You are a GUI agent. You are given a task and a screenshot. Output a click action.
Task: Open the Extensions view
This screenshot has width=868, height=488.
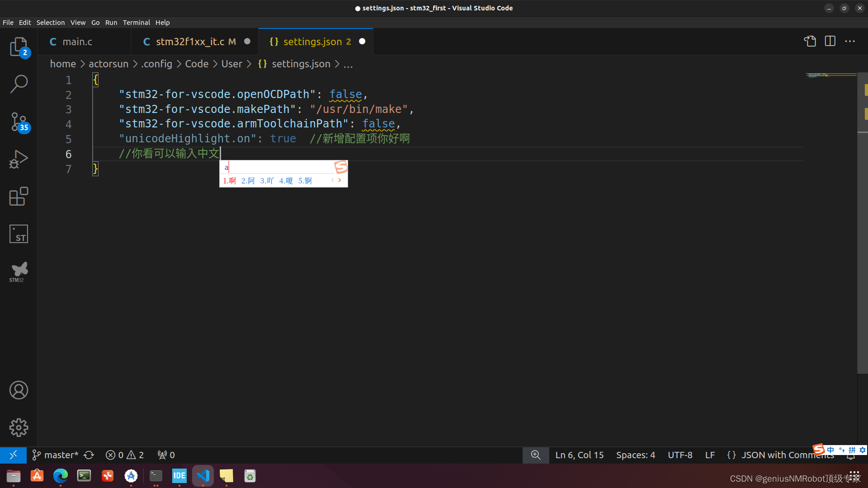(x=19, y=196)
